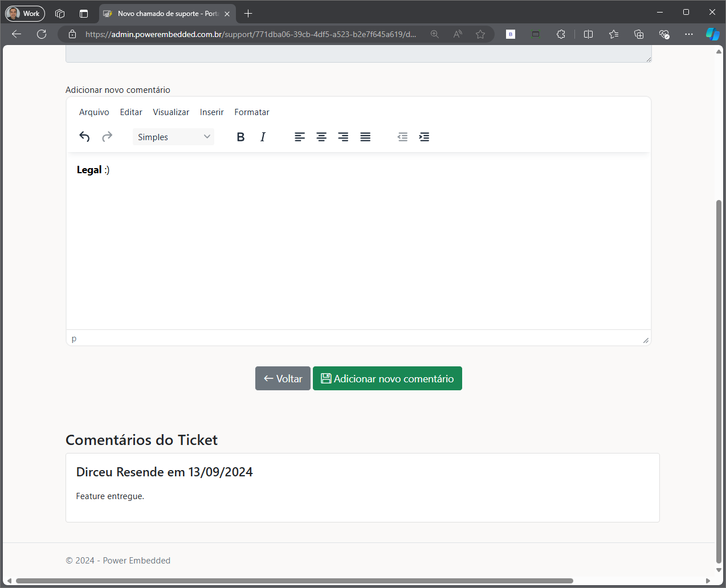
Task: Toggle italic formatting in the editor
Action: pyautogui.click(x=263, y=137)
